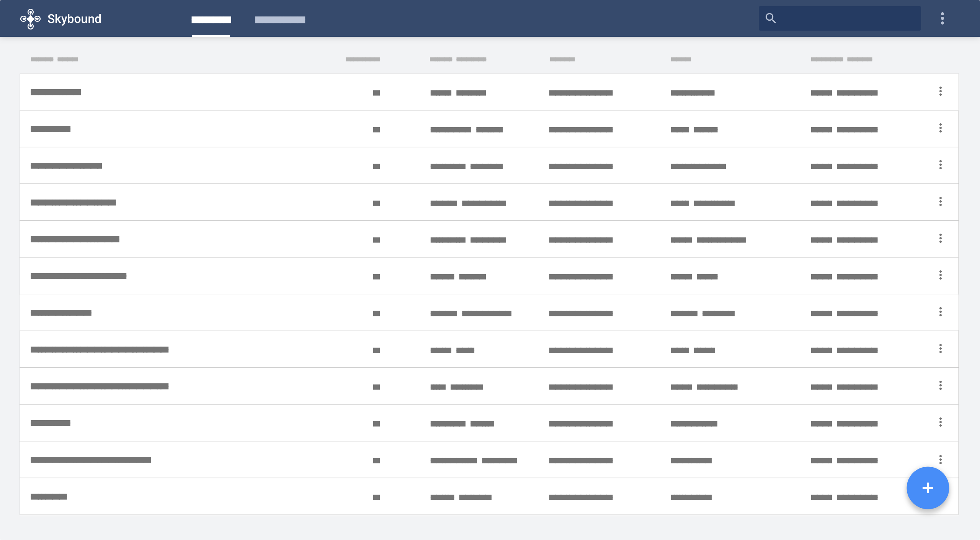The height and width of the screenshot is (540, 980).
Task: Open the sixth table row's options menu
Action: point(941,275)
